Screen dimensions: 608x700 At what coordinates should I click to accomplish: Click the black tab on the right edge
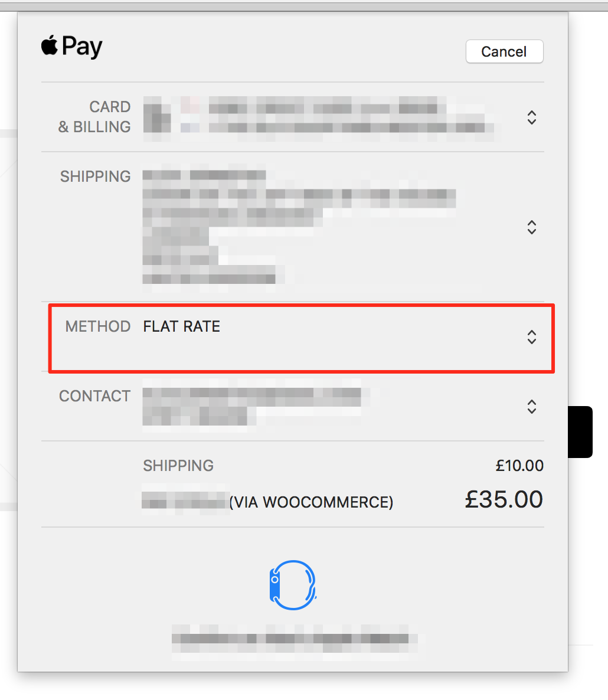(x=580, y=431)
